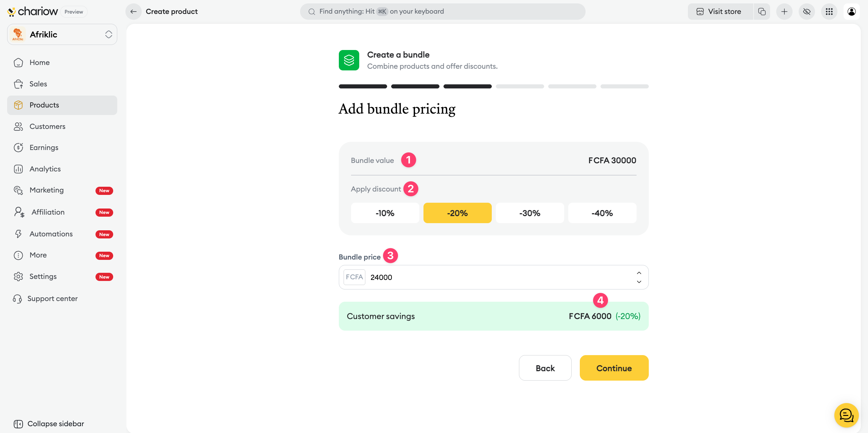The height and width of the screenshot is (433, 868).
Task: Click the copy store link icon
Action: click(762, 12)
